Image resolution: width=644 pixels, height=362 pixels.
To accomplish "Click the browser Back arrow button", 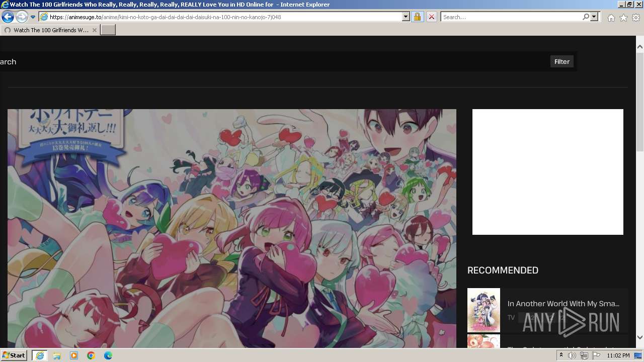I will [x=8, y=17].
